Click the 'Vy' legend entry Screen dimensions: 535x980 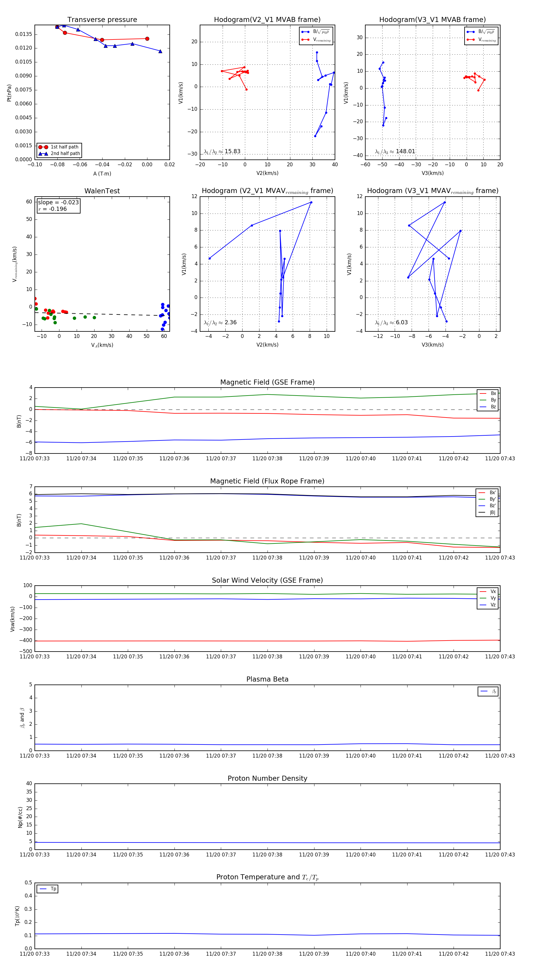(488, 598)
